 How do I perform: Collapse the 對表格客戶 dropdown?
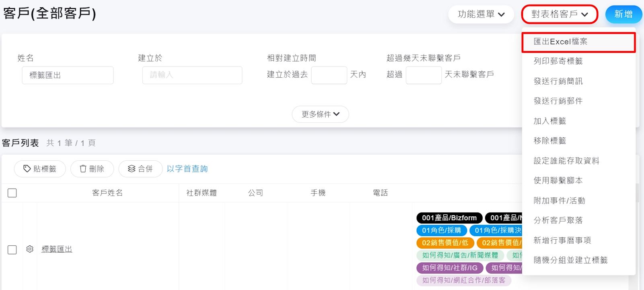pos(559,14)
